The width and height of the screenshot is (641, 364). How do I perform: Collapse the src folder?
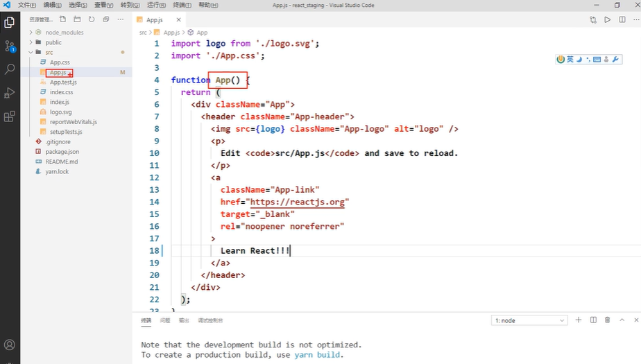point(31,52)
